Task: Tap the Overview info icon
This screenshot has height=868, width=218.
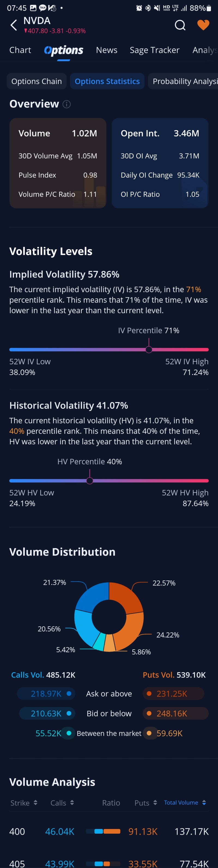Action: (66, 104)
